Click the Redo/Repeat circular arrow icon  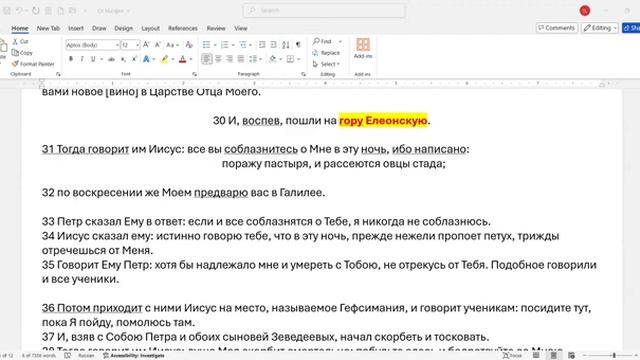click(x=36, y=11)
